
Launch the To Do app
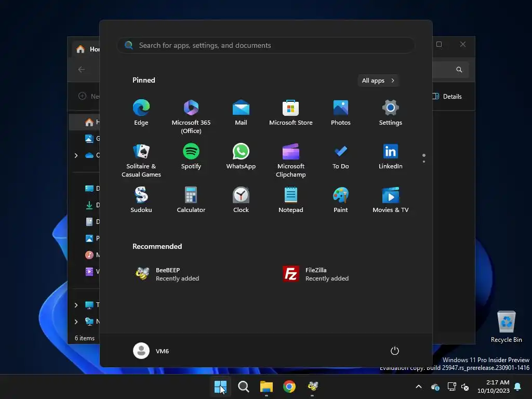[x=341, y=156]
